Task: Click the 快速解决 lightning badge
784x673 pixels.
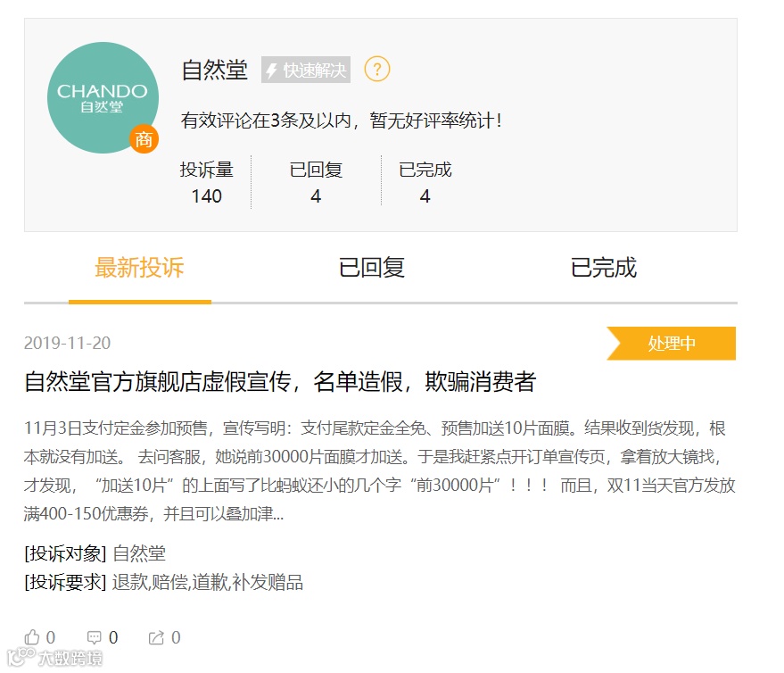Action: (306, 70)
